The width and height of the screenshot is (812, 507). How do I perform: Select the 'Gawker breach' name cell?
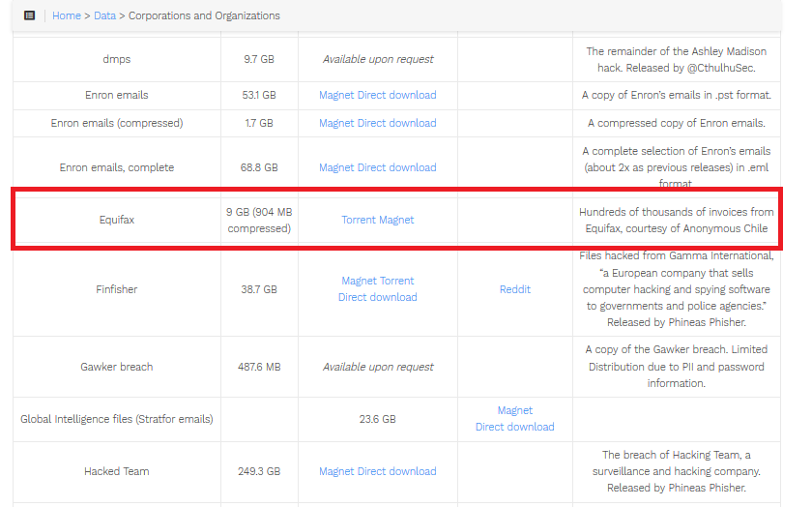(117, 367)
